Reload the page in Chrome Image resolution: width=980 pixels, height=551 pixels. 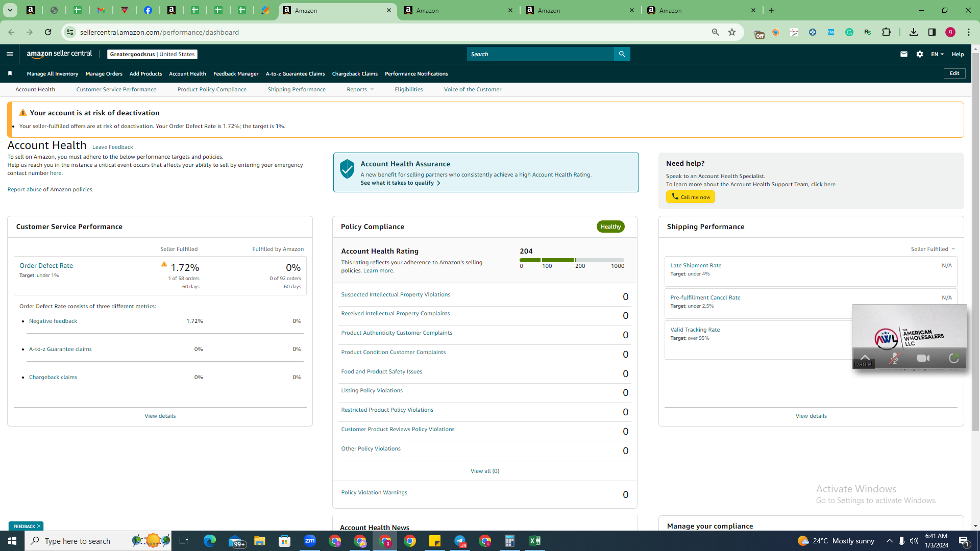point(48,32)
